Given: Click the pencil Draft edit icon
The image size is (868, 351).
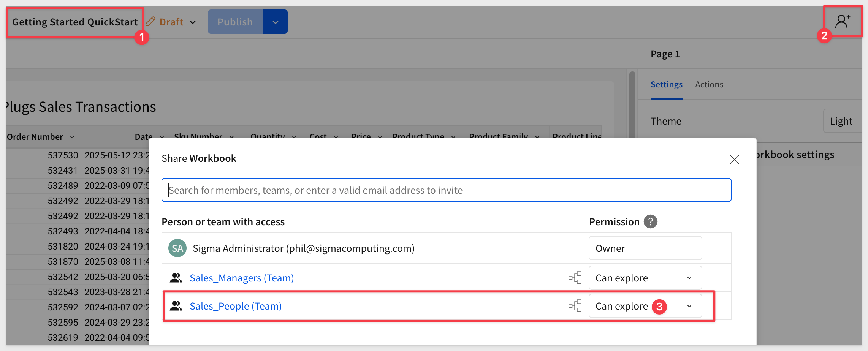Looking at the screenshot, I should coord(150,22).
